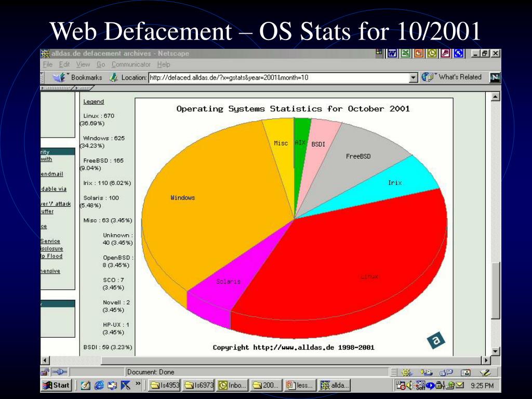Click the Netscape N logo

click(x=495, y=77)
